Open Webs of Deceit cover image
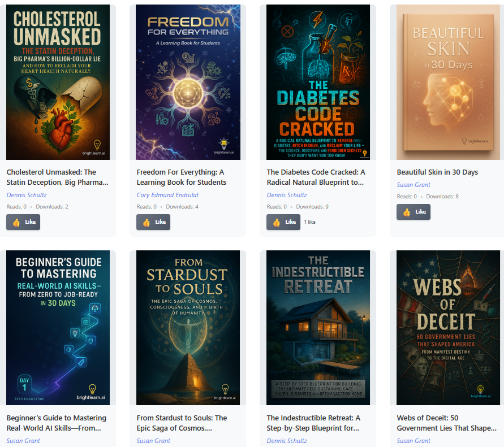The height and width of the screenshot is (447, 504). pos(449,328)
